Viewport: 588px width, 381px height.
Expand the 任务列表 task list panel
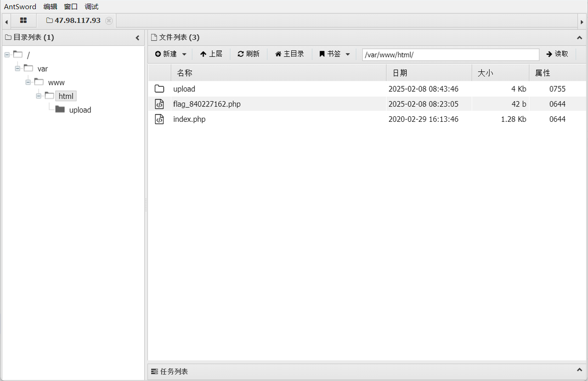[579, 370]
